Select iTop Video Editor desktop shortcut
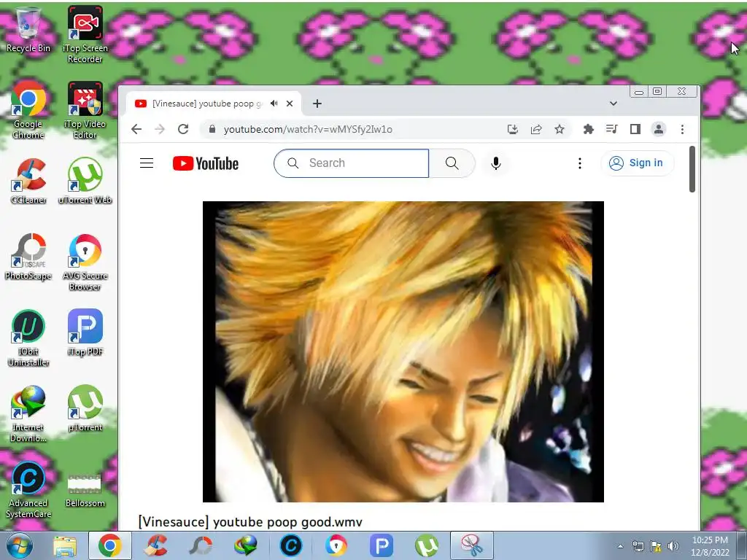Screen dimensions: 747x560 pos(85,109)
